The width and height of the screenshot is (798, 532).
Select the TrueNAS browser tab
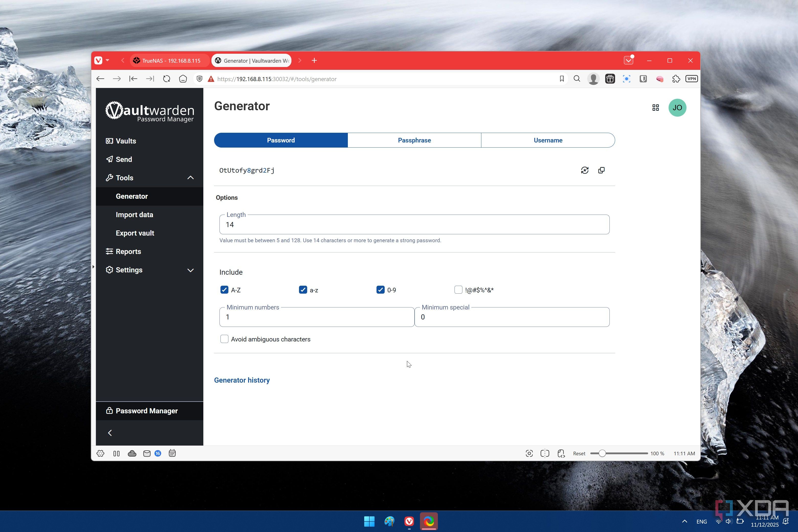[x=170, y=60]
